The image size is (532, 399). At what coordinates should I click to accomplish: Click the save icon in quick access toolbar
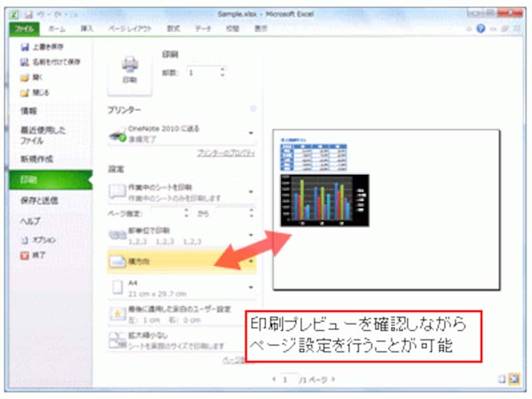[x=29, y=15]
